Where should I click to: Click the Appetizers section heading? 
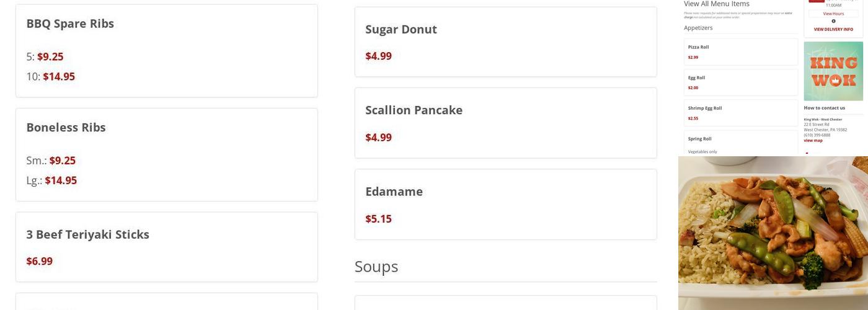coord(698,28)
